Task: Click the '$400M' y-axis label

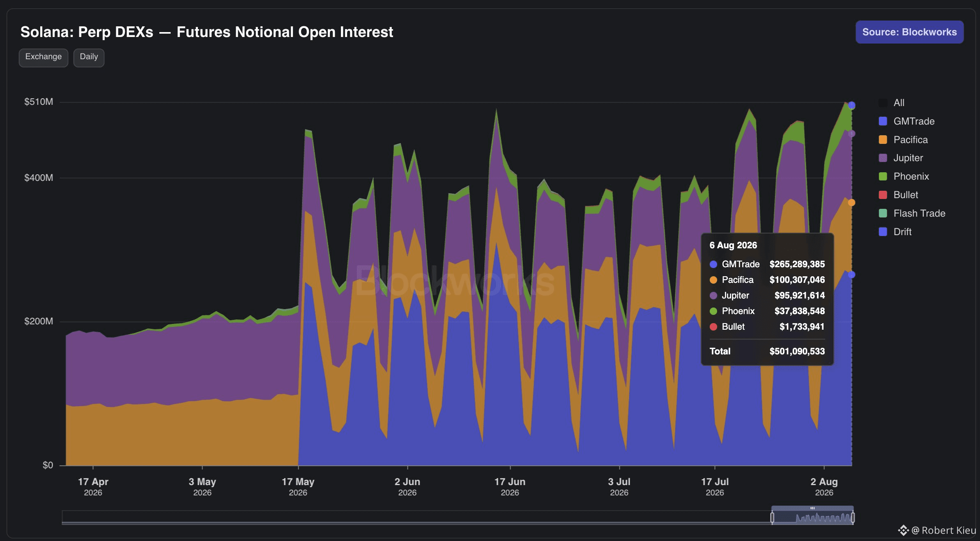Action: pos(39,178)
